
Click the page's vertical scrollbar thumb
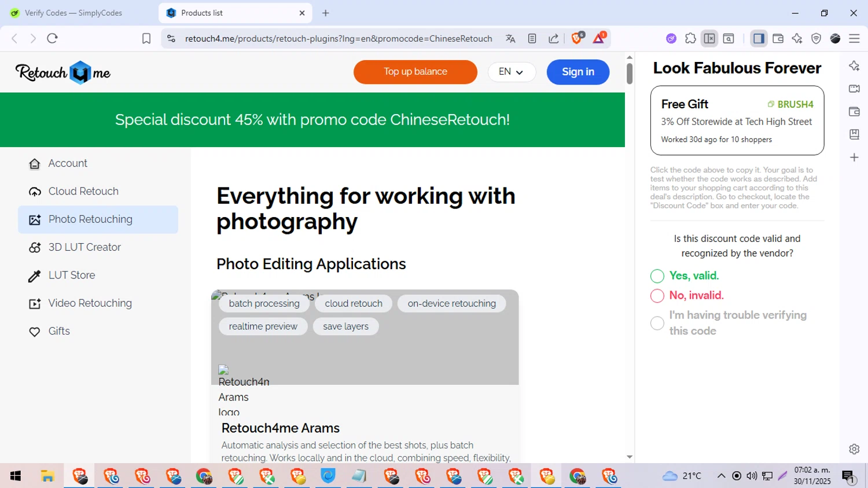pos(630,74)
